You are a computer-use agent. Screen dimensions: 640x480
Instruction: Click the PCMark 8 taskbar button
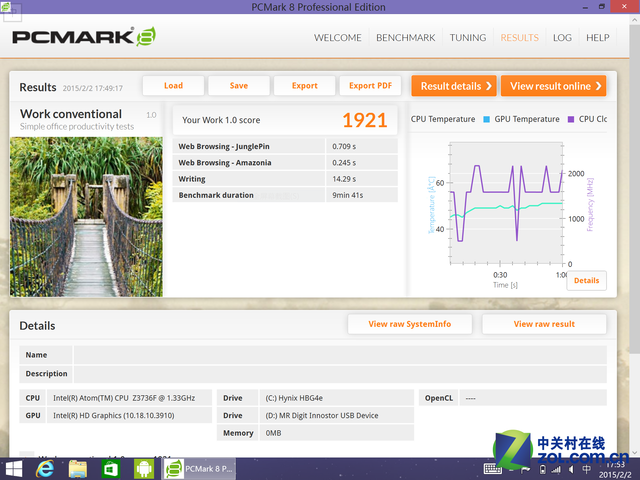click(x=199, y=469)
